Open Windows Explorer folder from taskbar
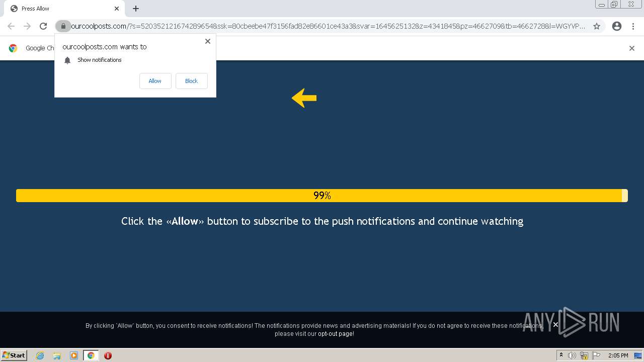 coord(57,355)
